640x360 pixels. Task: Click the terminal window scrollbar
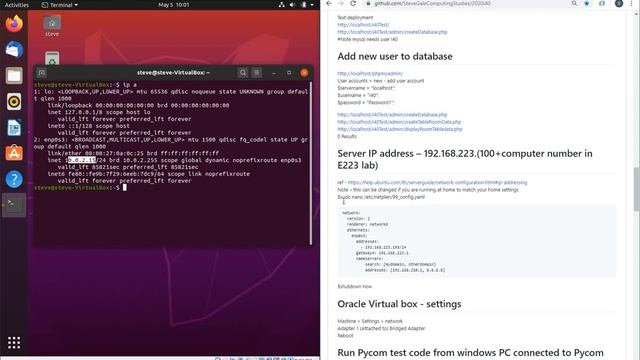[x=311, y=162]
